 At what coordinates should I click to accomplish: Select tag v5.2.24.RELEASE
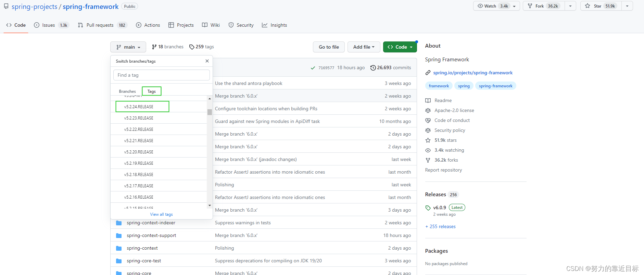tap(159, 107)
